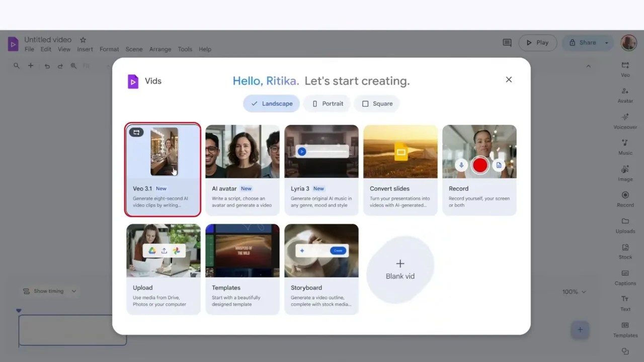Click the blue add scene plus button
This screenshot has width=644, height=362.
tap(580, 330)
